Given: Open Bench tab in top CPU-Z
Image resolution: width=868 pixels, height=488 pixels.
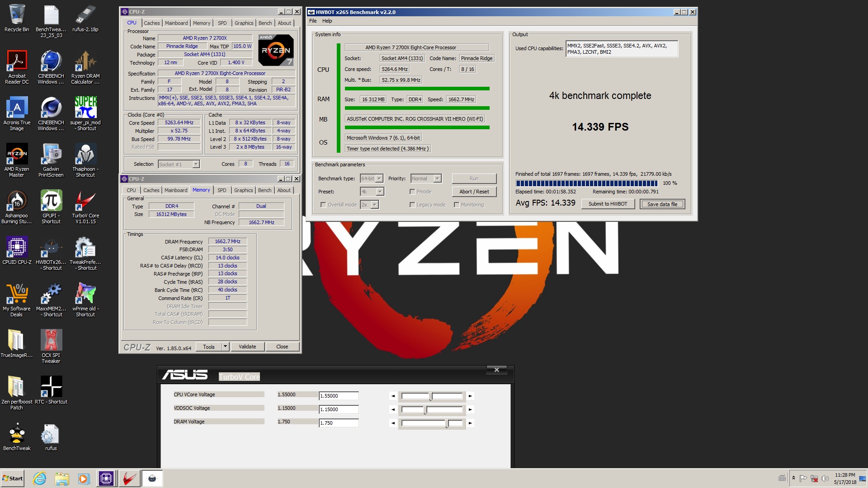Looking at the screenshot, I should 265,23.
